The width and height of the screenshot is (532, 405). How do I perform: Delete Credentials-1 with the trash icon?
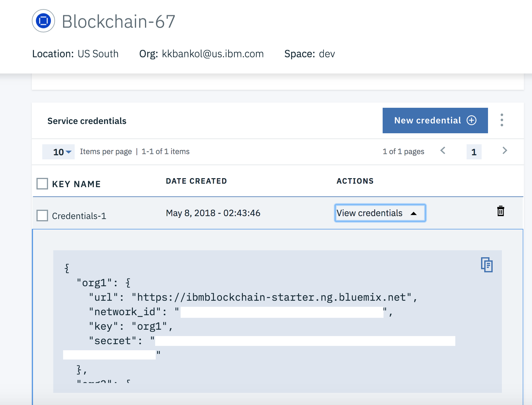[501, 211]
